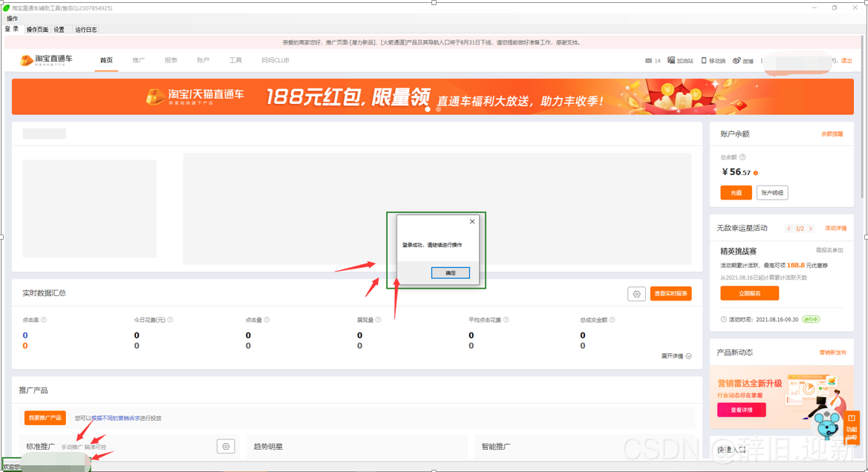Select 工具 in the navigation bar
Viewport: 868px width, 472px height.
[x=236, y=60]
